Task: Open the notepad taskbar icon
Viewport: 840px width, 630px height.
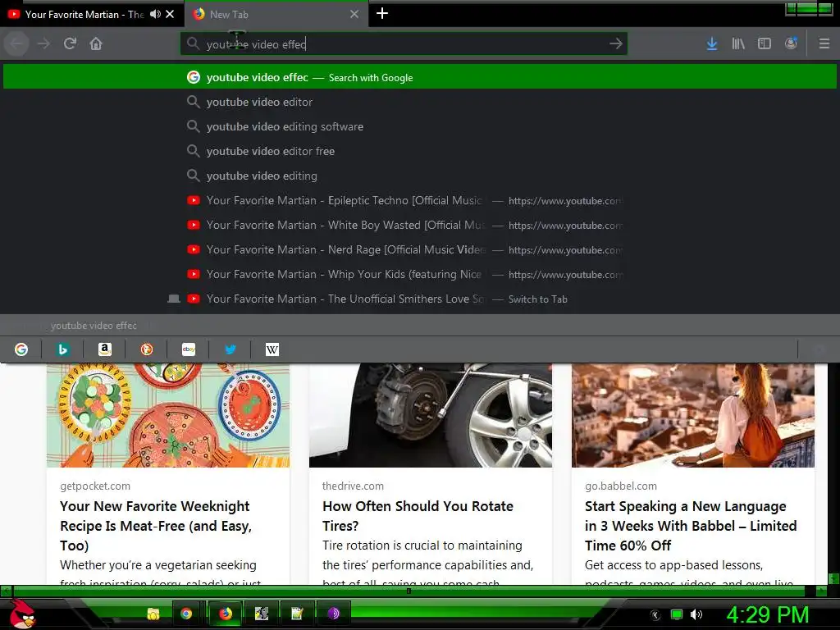Action: point(297,614)
